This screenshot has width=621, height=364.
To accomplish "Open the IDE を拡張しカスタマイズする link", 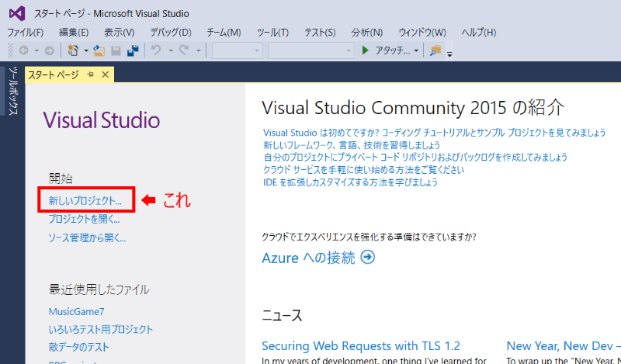I will click(x=351, y=182).
